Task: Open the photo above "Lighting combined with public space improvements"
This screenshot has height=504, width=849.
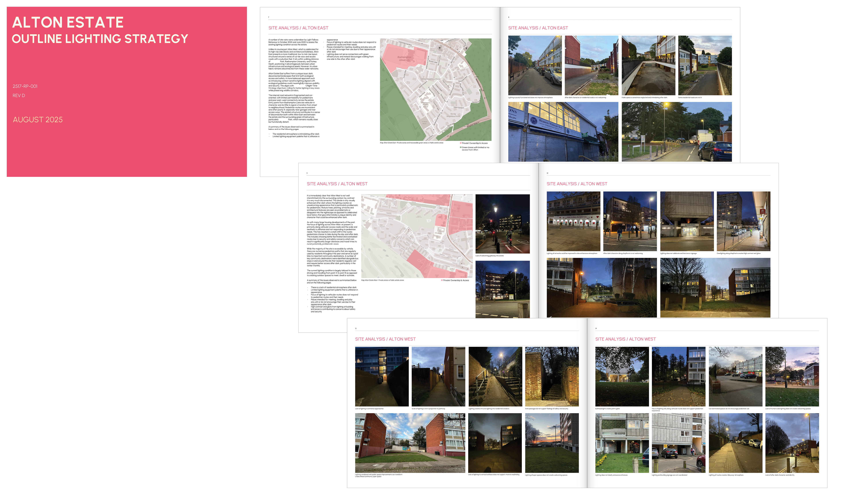Action: coord(410,443)
